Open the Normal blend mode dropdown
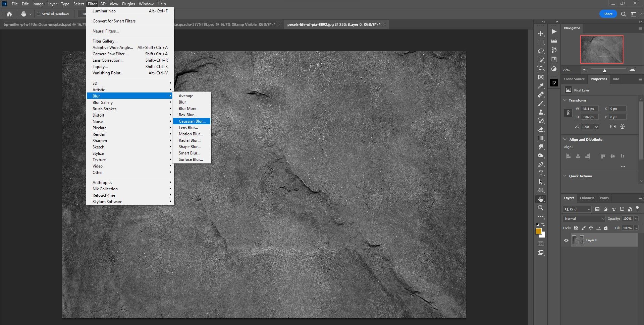 click(x=584, y=219)
